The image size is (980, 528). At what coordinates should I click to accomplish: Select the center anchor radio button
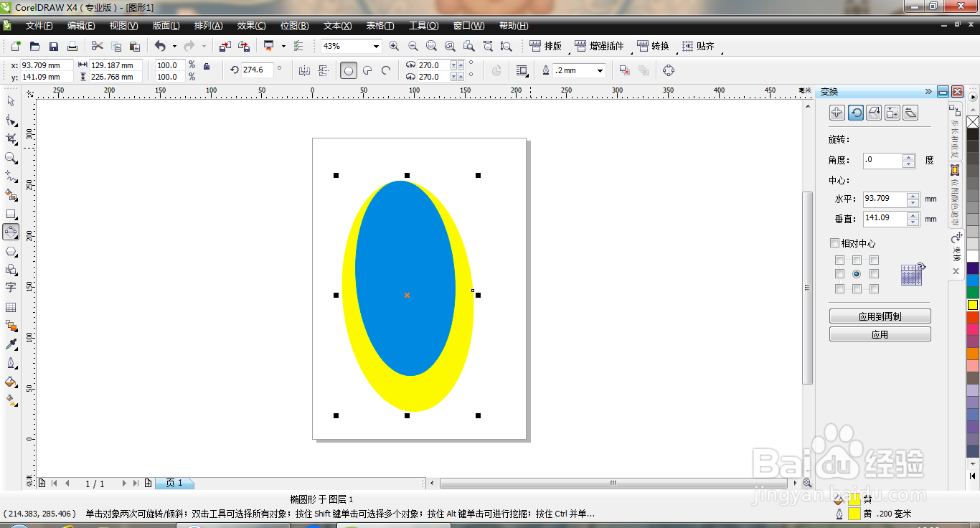857,274
